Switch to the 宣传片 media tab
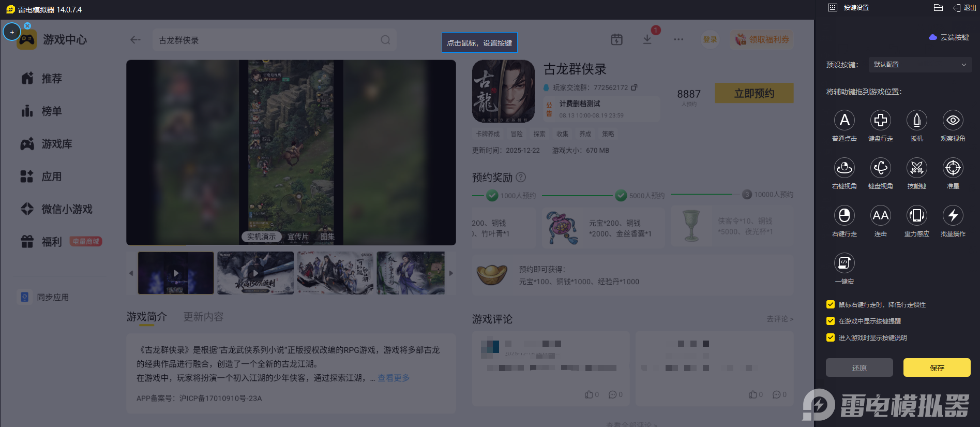The height and width of the screenshot is (427, 980). (298, 237)
